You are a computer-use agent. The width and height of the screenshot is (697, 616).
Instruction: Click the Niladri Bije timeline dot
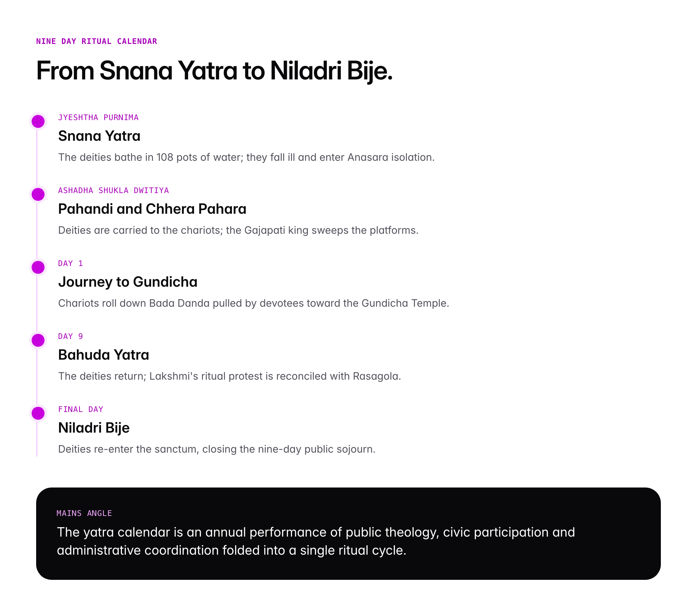click(x=38, y=413)
